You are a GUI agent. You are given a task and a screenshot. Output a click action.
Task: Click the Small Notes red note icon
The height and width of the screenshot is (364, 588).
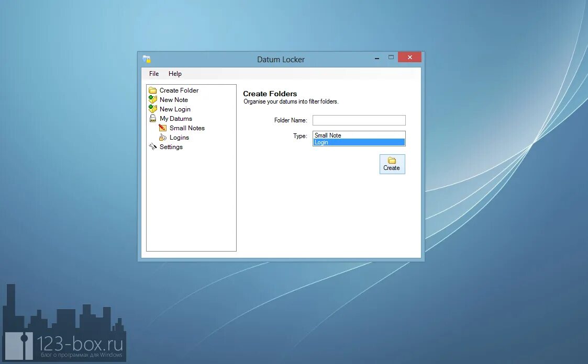coord(162,128)
